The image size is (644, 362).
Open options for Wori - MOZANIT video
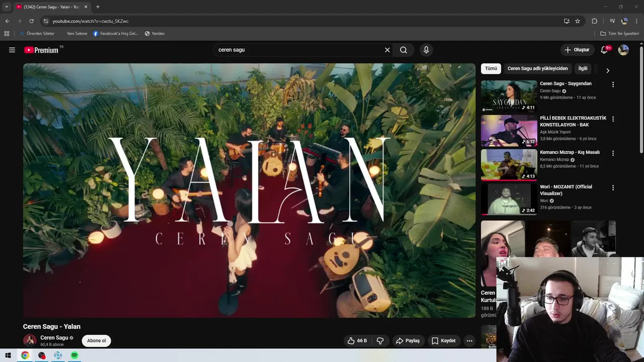click(x=613, y=188)
